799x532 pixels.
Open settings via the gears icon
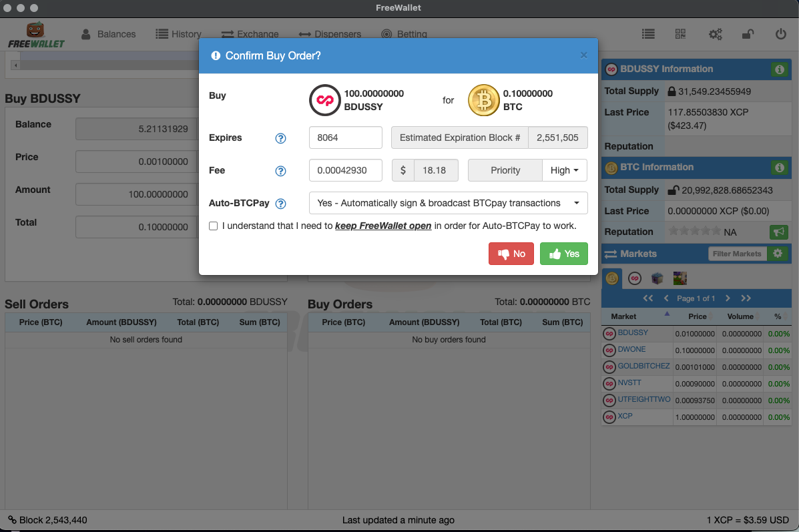716,34
